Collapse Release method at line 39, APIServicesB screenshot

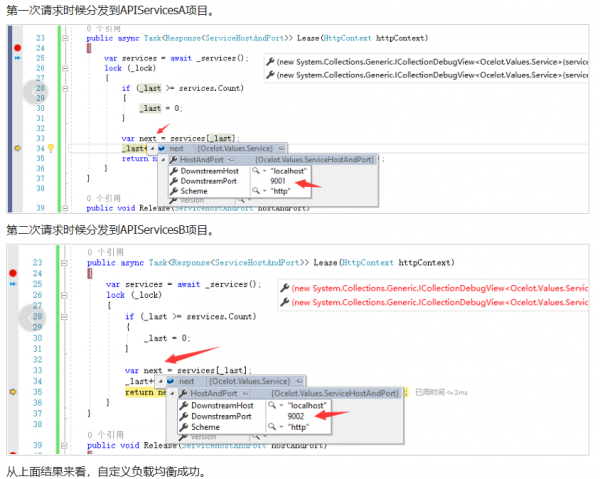tap(64, 445)
